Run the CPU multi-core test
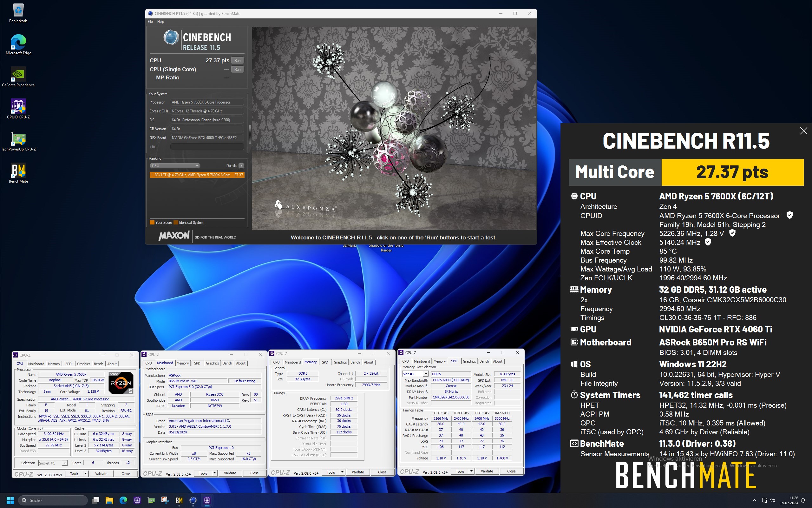This screenshot has height=508, width=812. pos(238,60)
